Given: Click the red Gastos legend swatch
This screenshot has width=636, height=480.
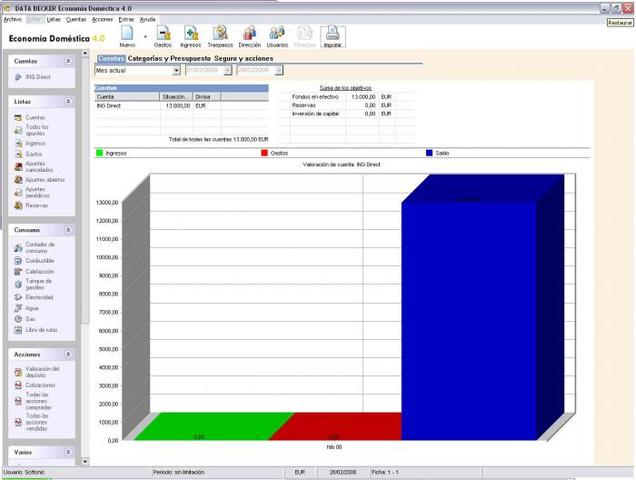Looking at the screenshot, I should click(264, 153).
